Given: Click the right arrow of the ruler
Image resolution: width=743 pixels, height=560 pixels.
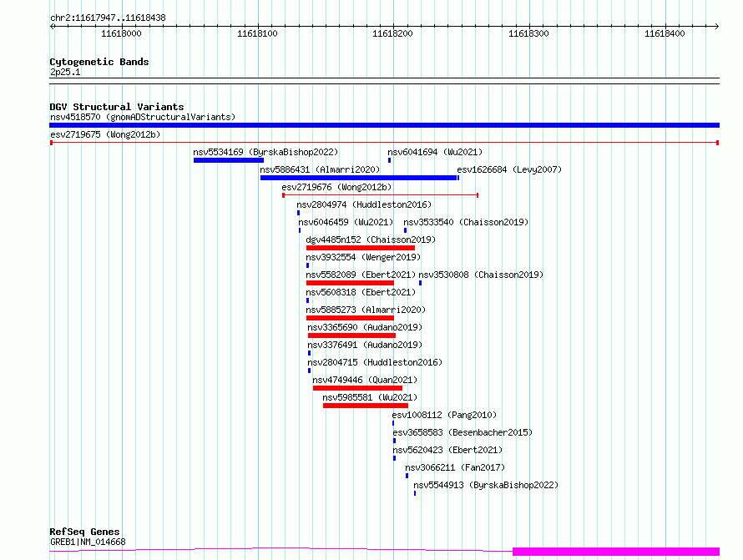Looking at the screenshot, I should pos(717,26).
